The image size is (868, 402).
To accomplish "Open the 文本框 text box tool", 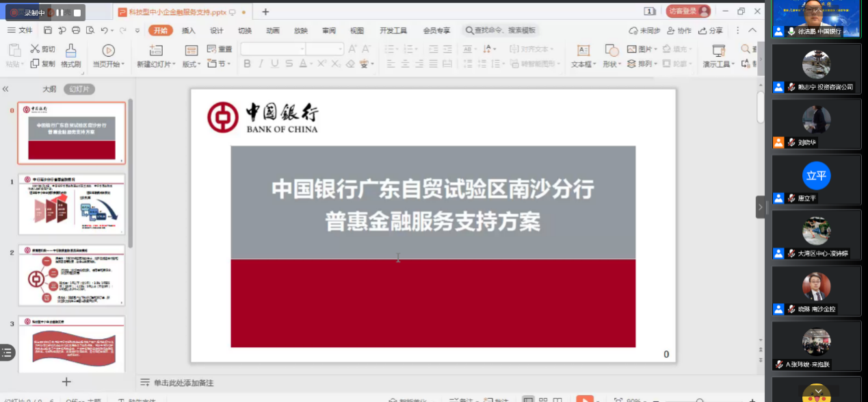I will click(x=583, y=49).
